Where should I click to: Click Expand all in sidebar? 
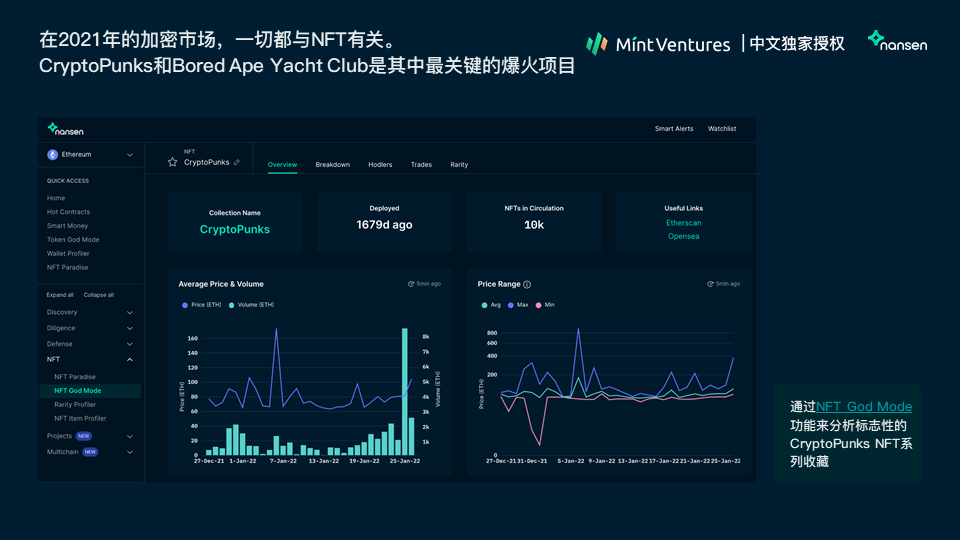pyautogui.click(x=60, y=295)
